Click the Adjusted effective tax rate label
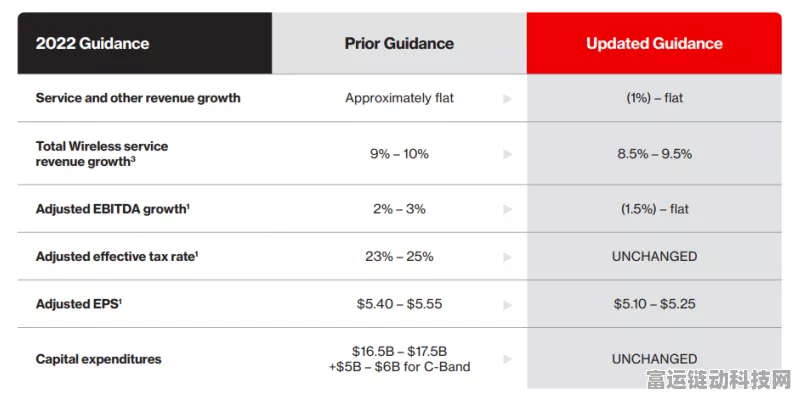The height and width of the screenshot is (398, 796). click(x=117, y=257)
